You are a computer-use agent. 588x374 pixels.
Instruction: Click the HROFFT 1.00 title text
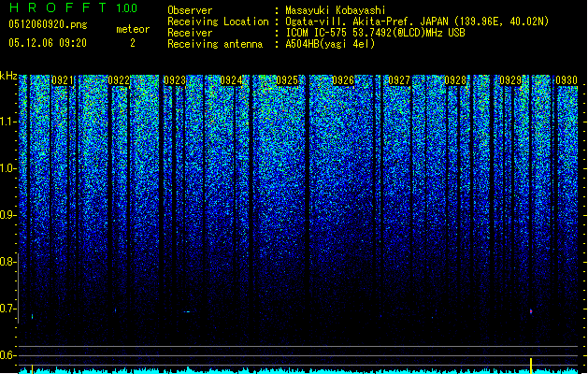pos(74,7)
